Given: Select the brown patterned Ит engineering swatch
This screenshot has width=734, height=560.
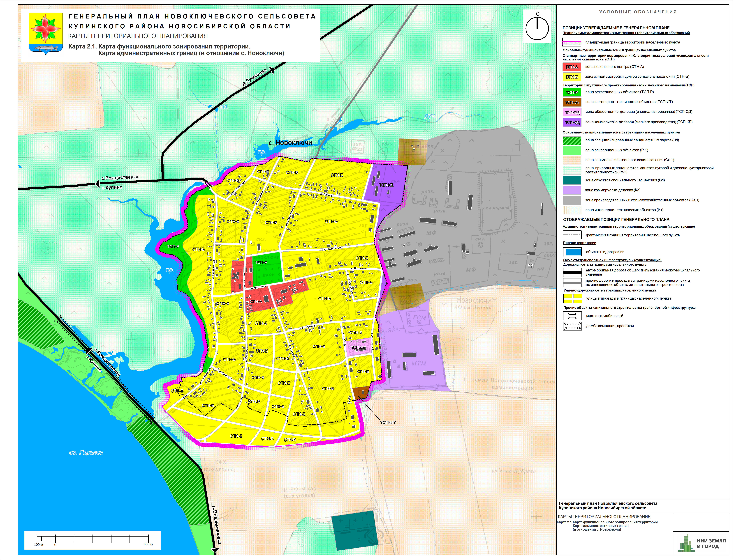Looking at the screenshot, I should click(x=572, y=210).
